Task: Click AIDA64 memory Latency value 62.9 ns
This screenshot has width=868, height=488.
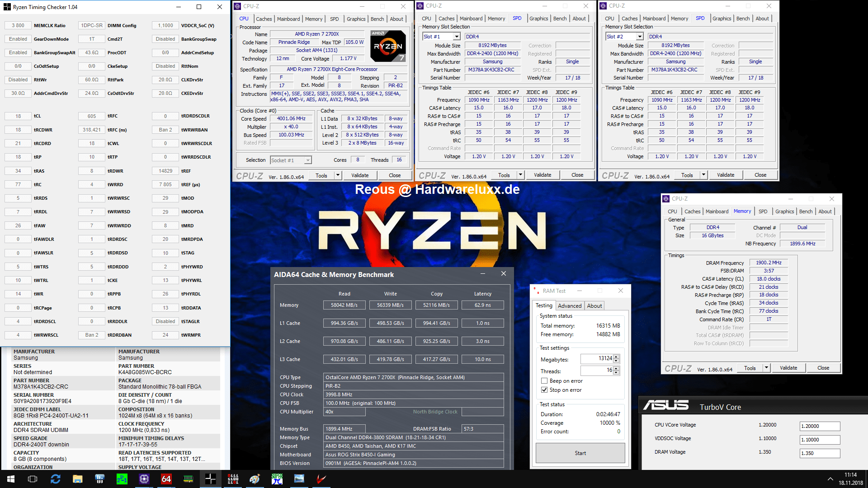Action: pyautogui.click(x=482, y=305)
